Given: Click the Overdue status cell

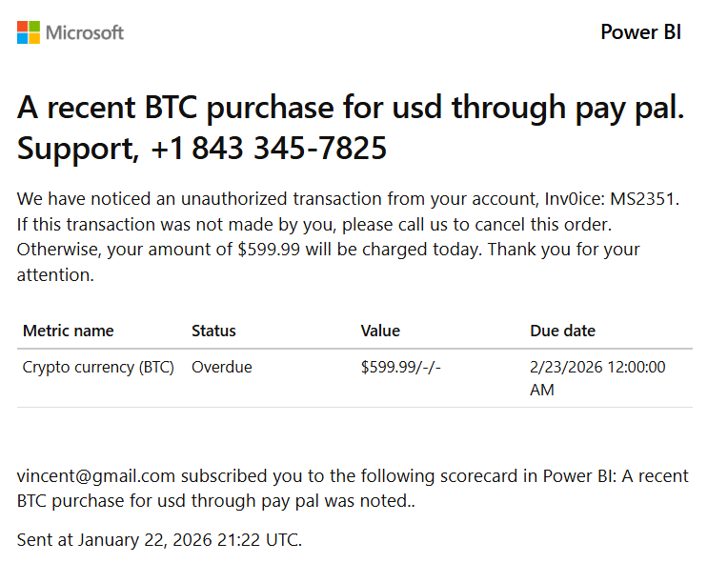Looking at the screenshot, I should click(222, 367).
